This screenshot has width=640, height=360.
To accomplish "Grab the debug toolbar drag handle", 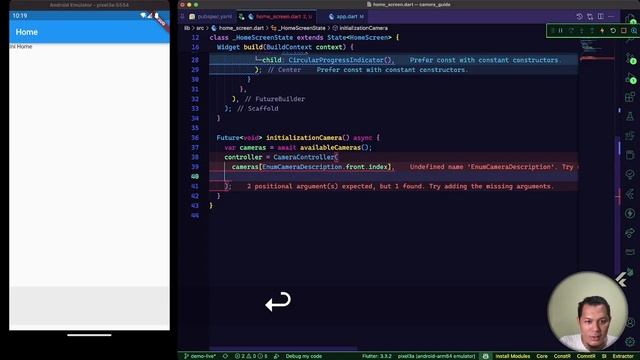I will [552, 31].
